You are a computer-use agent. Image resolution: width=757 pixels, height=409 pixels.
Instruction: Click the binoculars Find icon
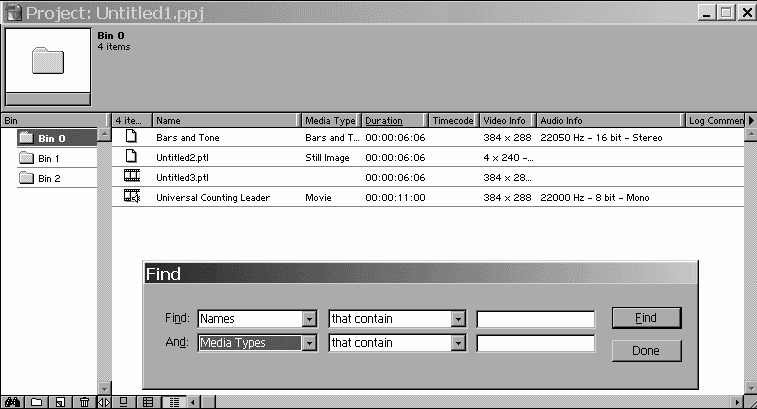(x=12, y=402)
